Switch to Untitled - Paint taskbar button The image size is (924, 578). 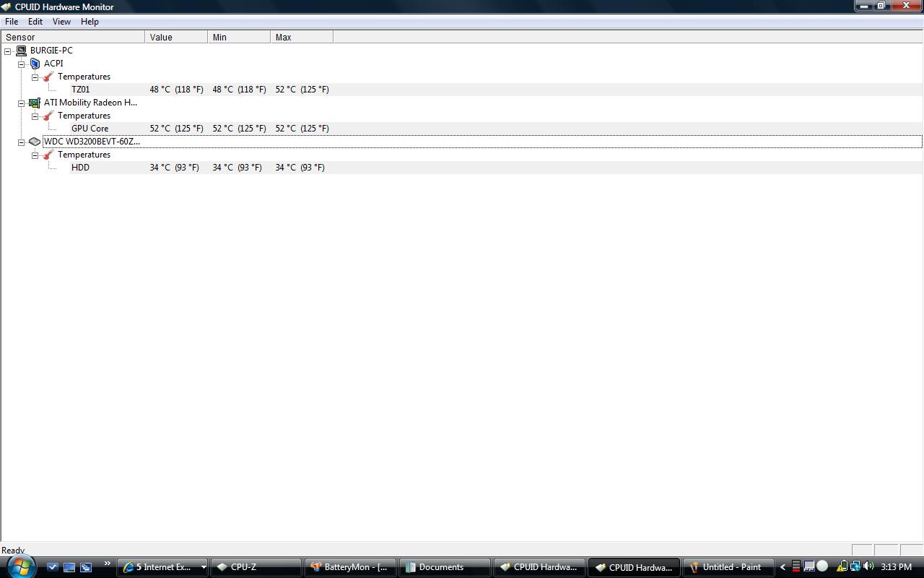pyautogui.click(x=728, y=567)
